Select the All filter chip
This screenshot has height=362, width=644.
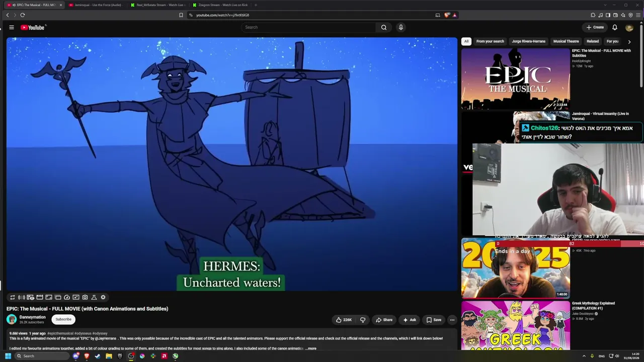tap(466, 41)
